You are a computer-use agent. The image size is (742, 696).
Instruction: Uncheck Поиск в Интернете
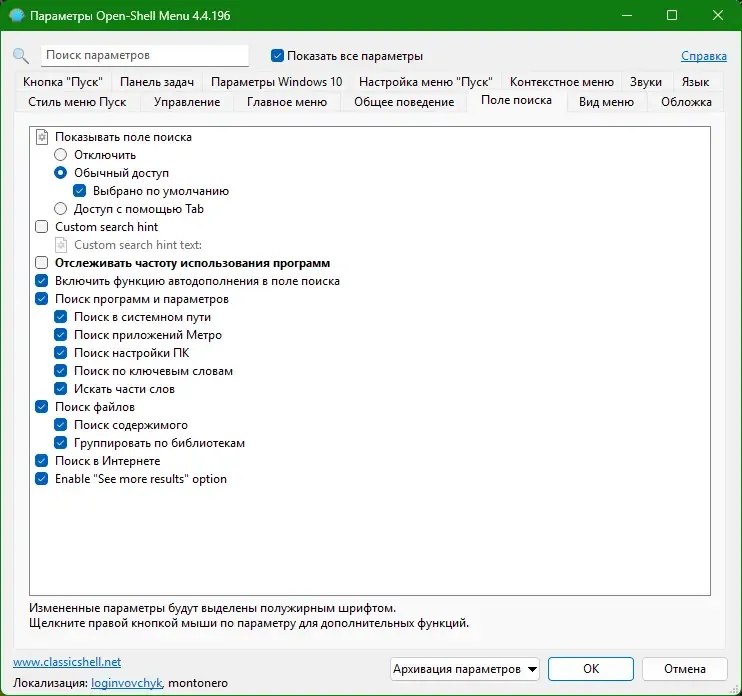pos(42,460)
